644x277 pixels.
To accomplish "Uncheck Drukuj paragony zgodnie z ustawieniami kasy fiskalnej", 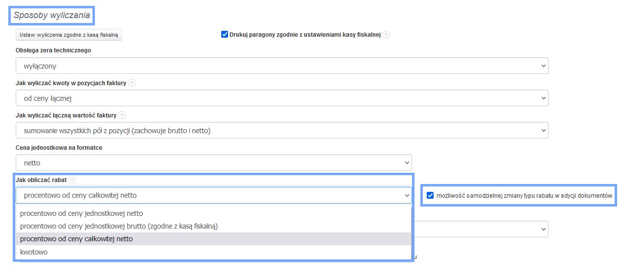I will [x=225, y=34].
